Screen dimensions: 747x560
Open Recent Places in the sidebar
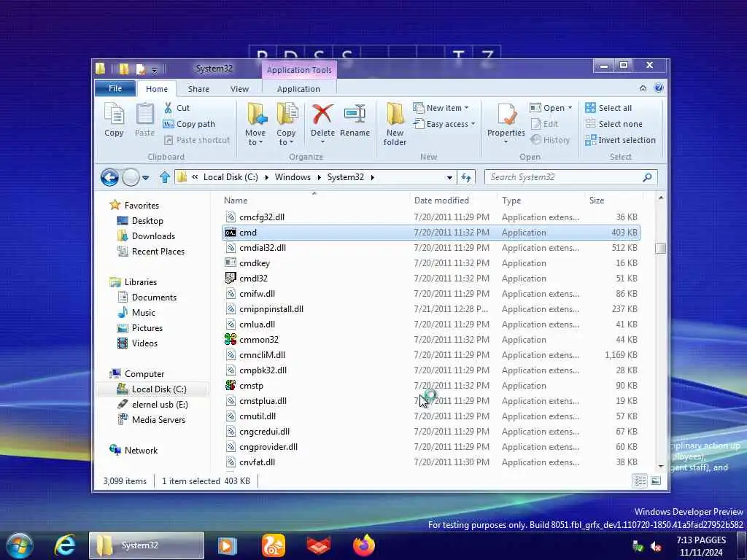[x=158, y=252]
